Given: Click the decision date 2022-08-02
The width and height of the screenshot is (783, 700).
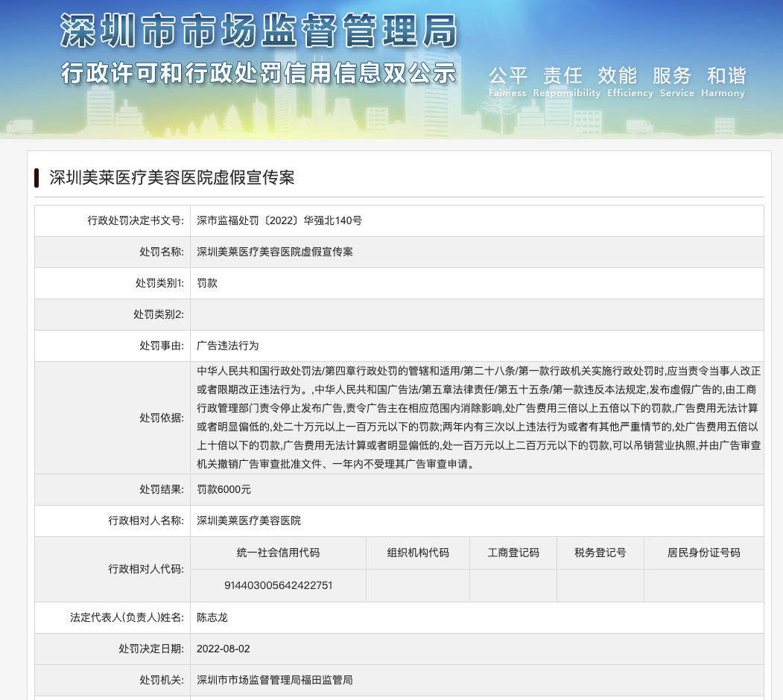Looking at the screenshot, I should (x=224, y=649).
